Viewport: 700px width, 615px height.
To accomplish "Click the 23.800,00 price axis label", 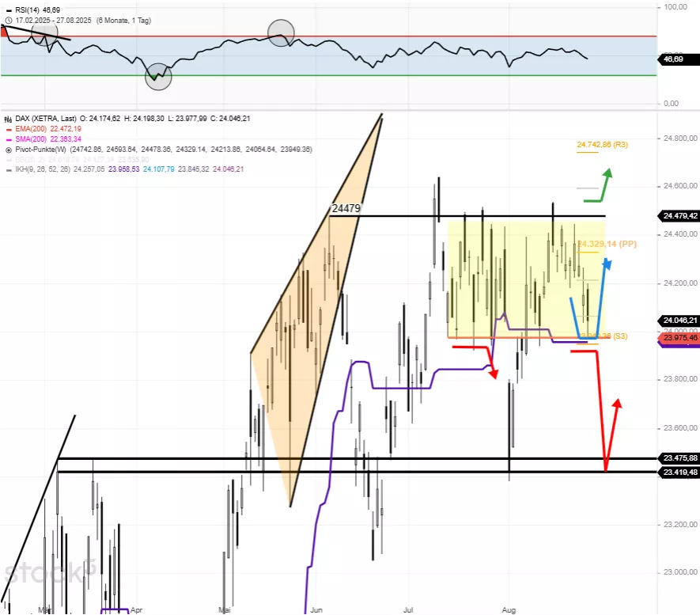I will click(680, 379).
